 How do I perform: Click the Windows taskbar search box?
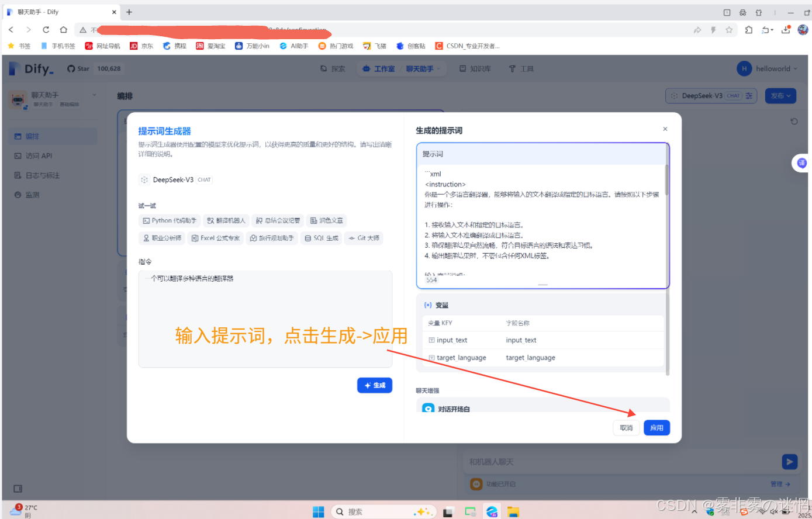(x=382, y=512)
